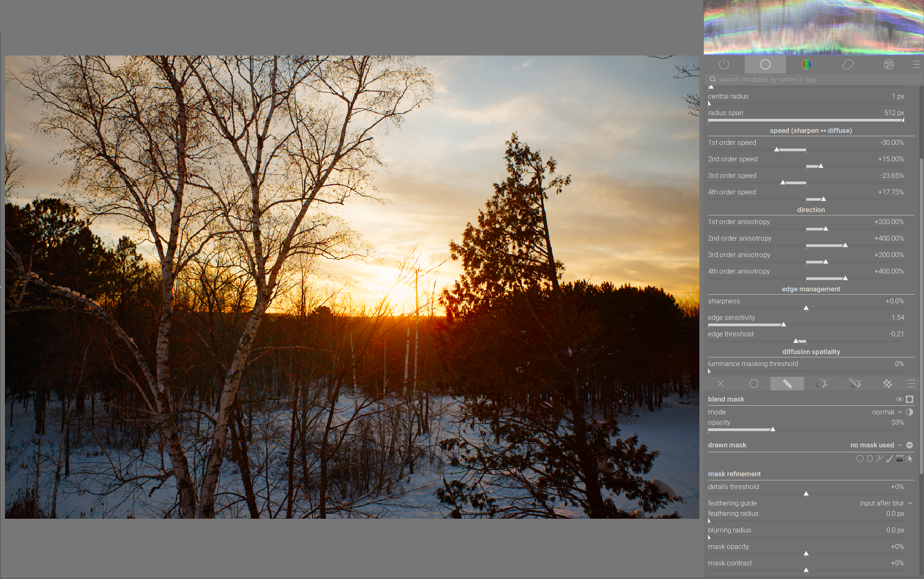Select uniformly blending circle button
This screenshot has width=924, height=579.
coord(754,384)
